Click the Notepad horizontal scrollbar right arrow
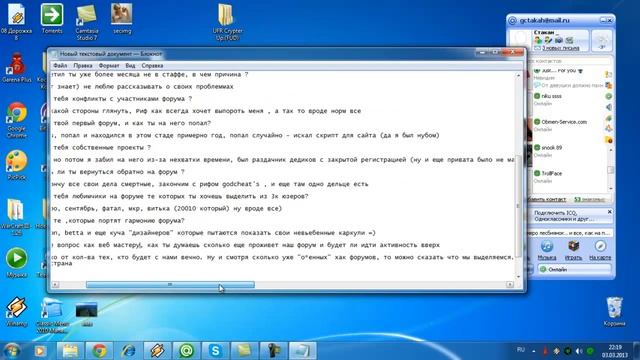Viewport: 640px width, 360px height. [x=510, y=284]
